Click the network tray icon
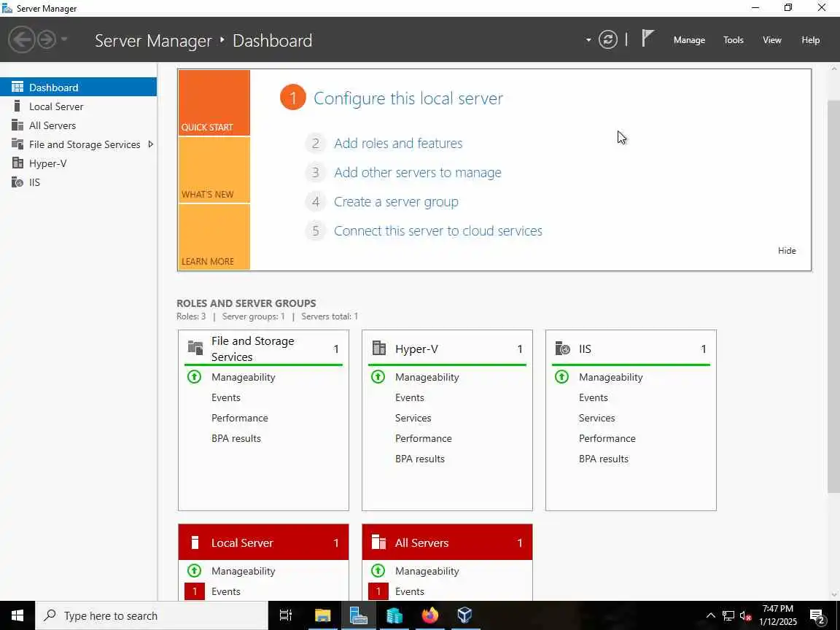This screenshot has width=840, height=630. coord(728,615)
